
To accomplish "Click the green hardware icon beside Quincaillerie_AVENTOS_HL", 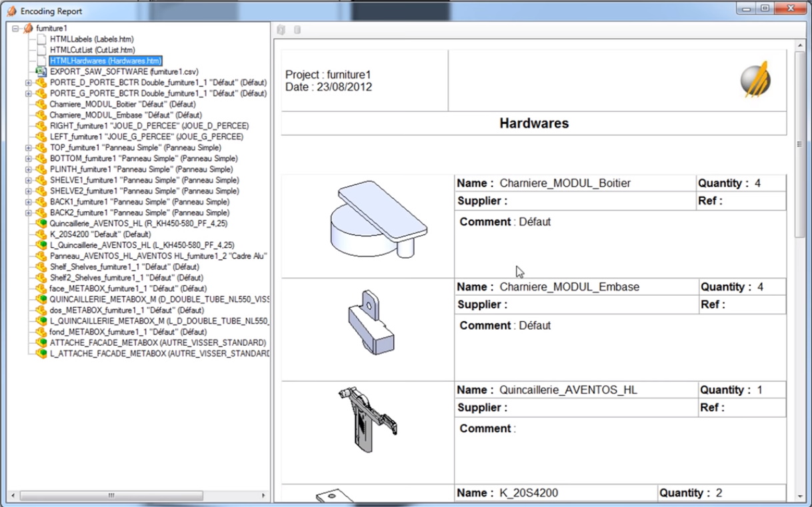I will 41,223.
